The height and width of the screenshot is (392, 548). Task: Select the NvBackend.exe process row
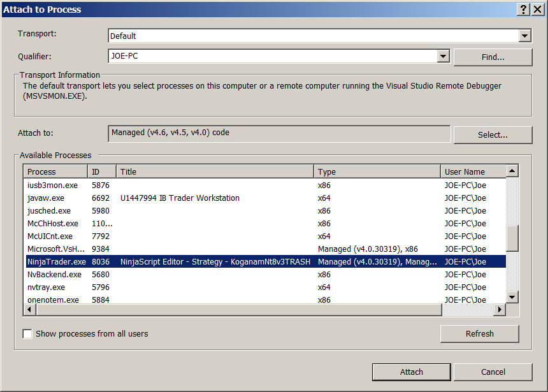(x=266, y=275)
